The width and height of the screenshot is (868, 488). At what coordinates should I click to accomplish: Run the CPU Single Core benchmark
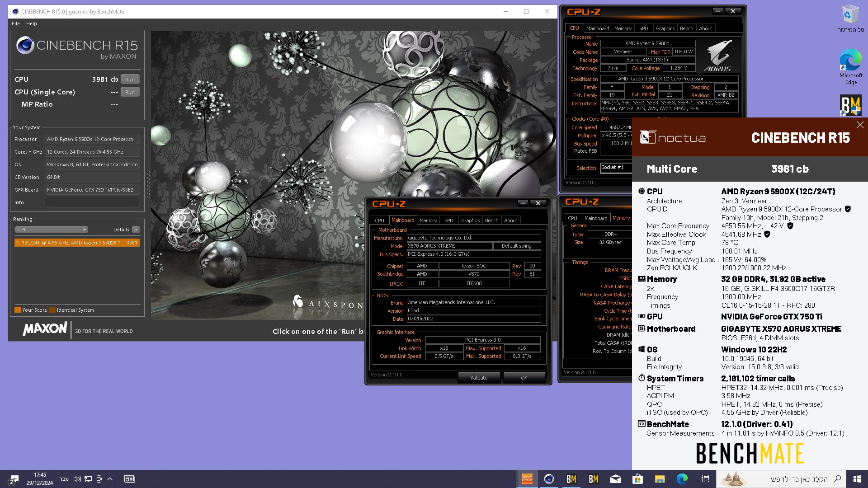point(130,92)
